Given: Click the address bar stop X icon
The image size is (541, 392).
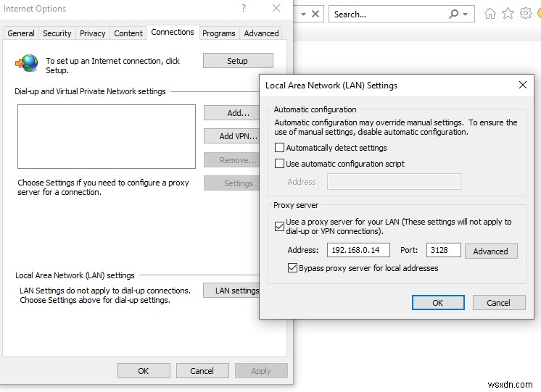Looking at the screenshot, I should coord(315,14).
